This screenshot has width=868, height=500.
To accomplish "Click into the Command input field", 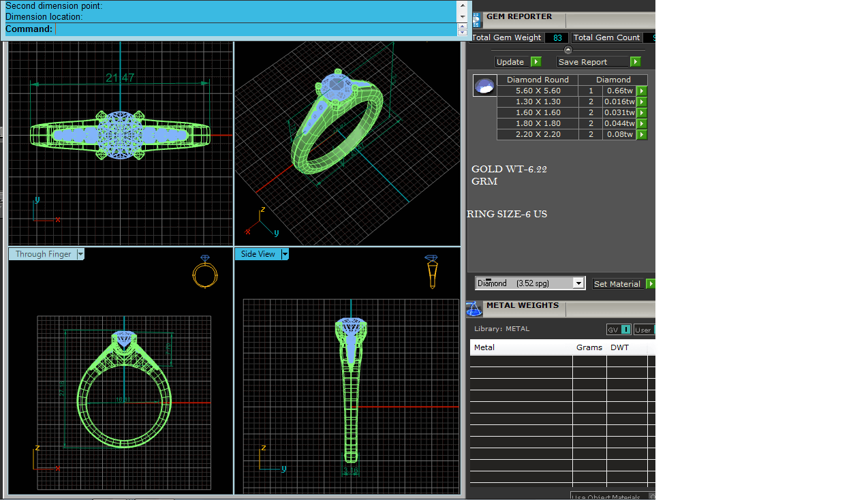I will tap(255, 29).
